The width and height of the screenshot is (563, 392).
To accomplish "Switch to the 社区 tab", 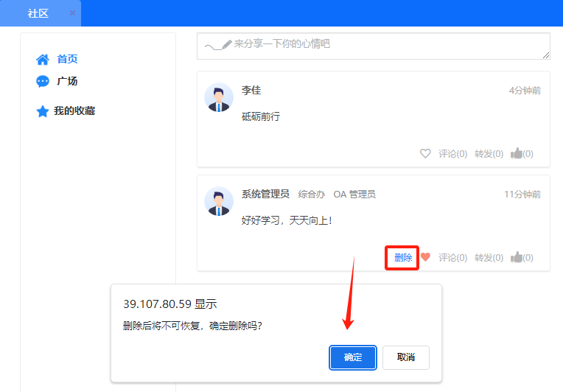I will [x=38, y=13].
